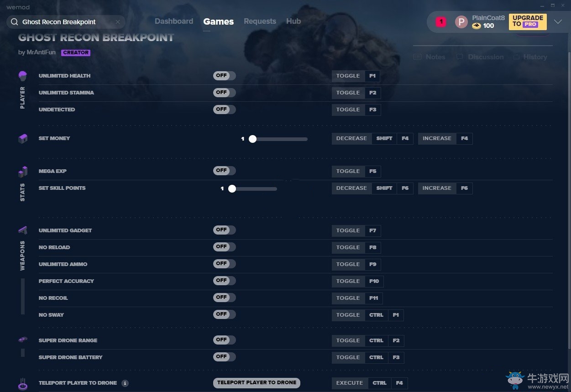This screenshot has height=392, width=571.
Task: Enable Perfect Accuracy
Action: (224, 281)
